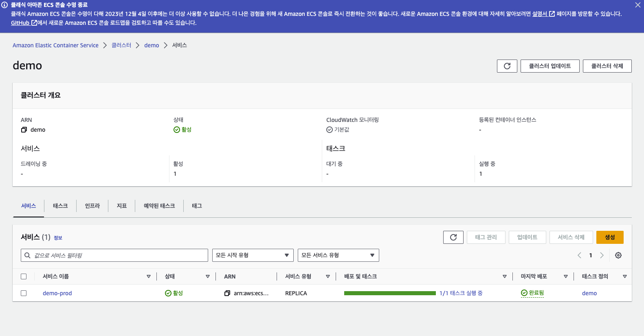Click the 태그 관리 button
The height and width of the screenshot is (336, 644).
point(486,237)
